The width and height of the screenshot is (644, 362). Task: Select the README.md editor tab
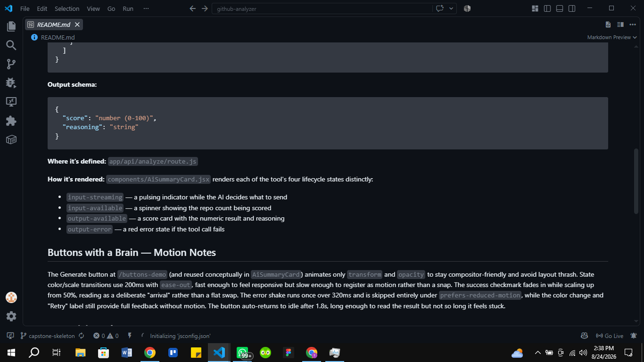[x=54, y=25]
